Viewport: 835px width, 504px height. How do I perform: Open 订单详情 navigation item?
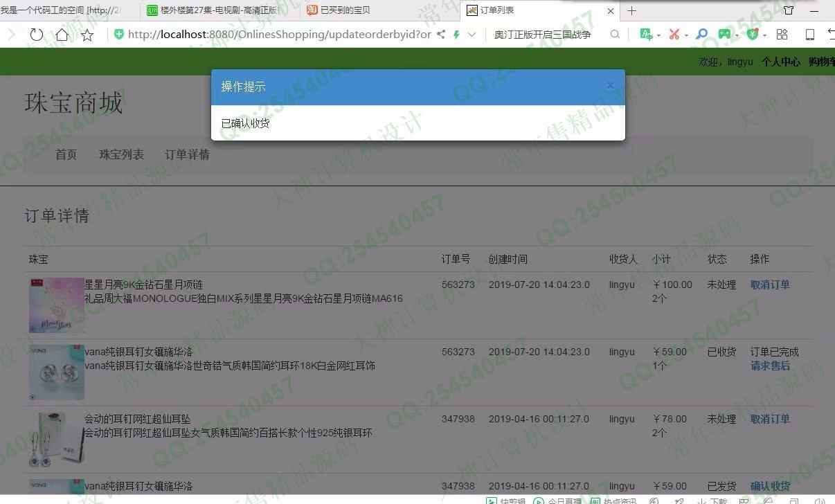click(x=188, y=154)
